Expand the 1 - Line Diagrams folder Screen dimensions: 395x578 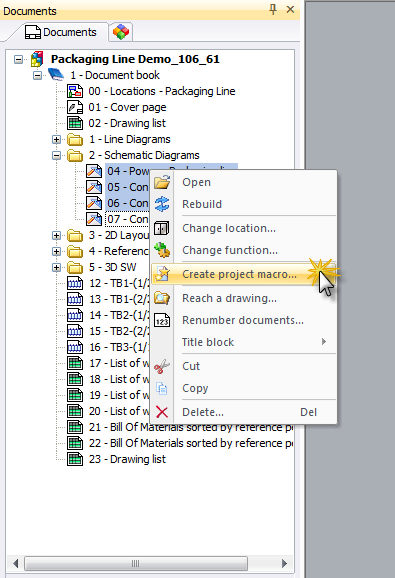[x=56, y=139]
